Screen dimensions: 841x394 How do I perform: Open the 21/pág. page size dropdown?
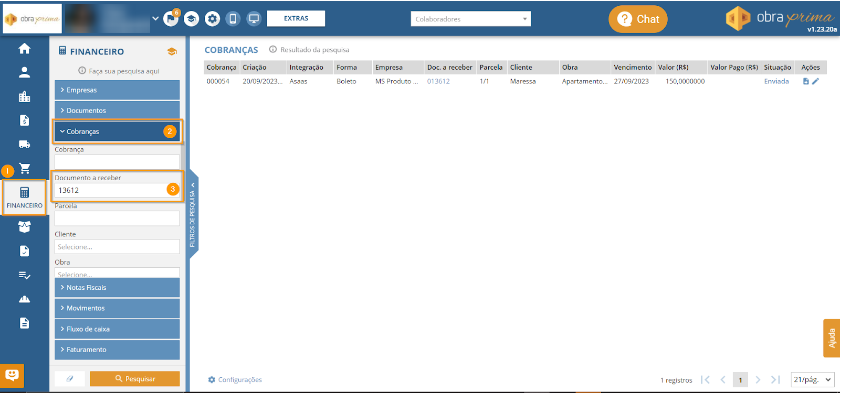click(813, 380)
